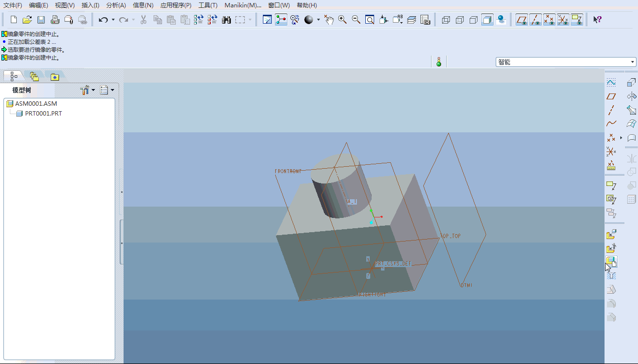The image size is (638, 364).
Task: Expand the undo history dropdown arrow
Action: tap(113, 20)
